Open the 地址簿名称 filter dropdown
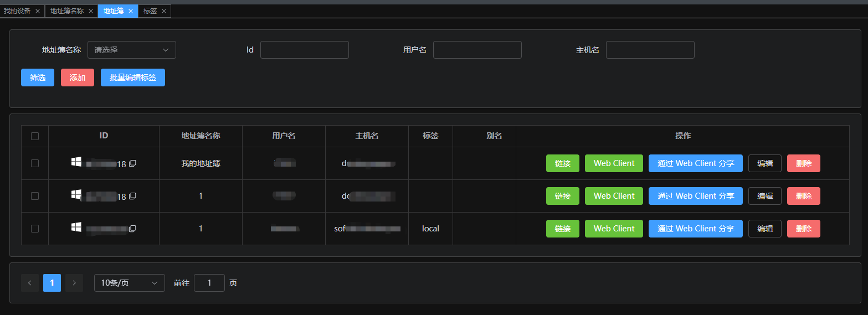 pos(132,50)
